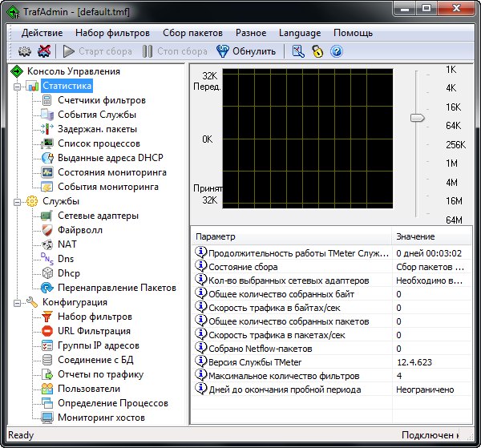Image resolution: width=481 pixels, height=448 pixels.
Task: Select the NAT item in Службы
Action: 67,244
